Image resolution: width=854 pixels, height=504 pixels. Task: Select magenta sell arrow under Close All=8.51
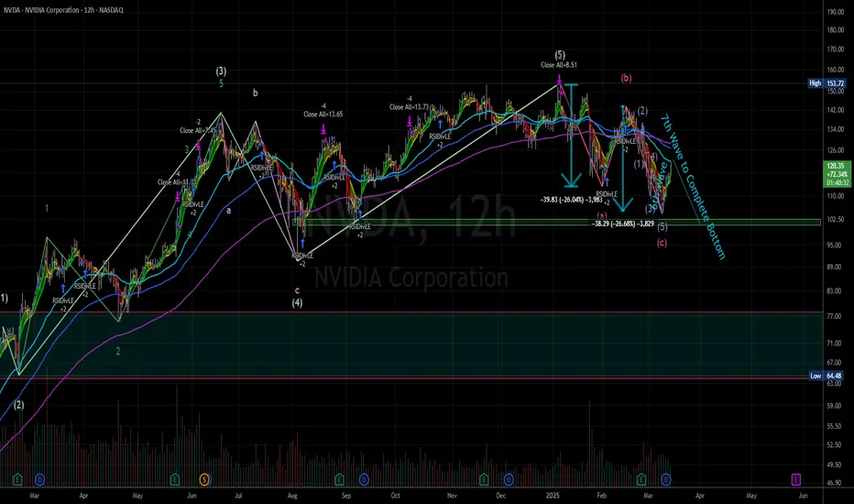click(559, 82)
